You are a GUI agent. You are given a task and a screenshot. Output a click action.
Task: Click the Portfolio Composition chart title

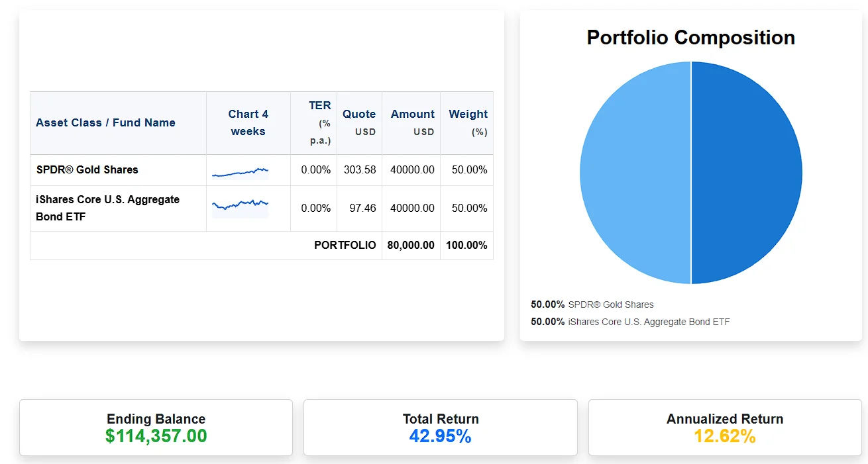690,38
